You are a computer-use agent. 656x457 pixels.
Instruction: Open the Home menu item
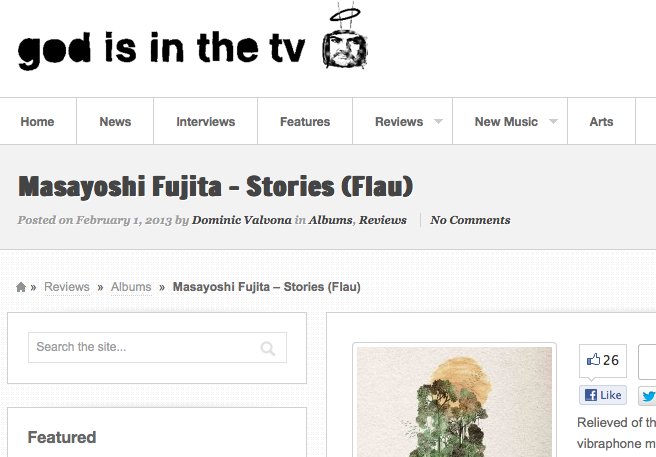38,122
